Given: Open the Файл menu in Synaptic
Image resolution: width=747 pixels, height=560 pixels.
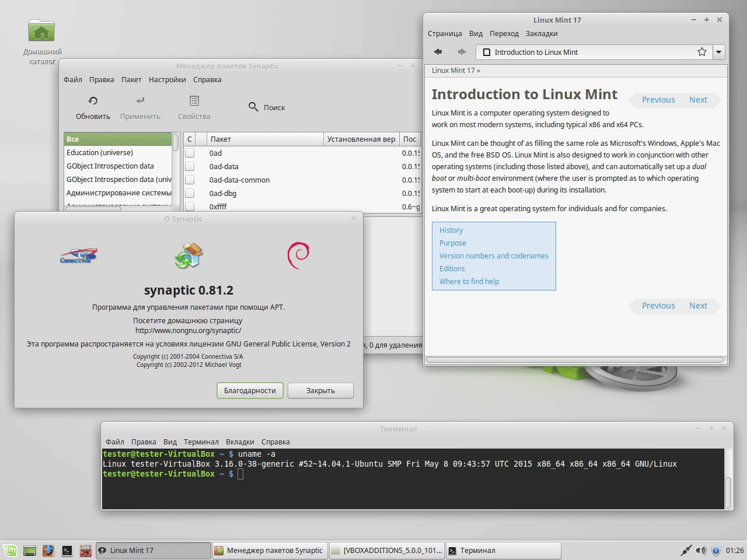Looking at the screenshot, I should point(73,79).
